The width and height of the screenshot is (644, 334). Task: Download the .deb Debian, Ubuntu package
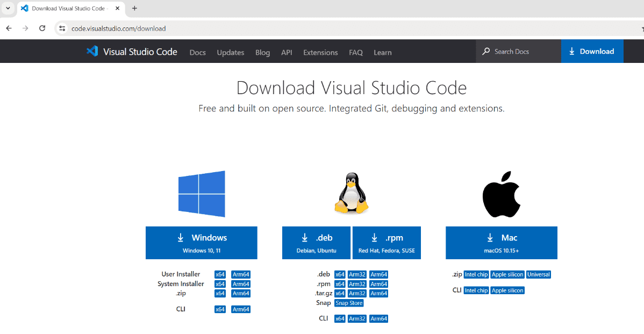316,243
